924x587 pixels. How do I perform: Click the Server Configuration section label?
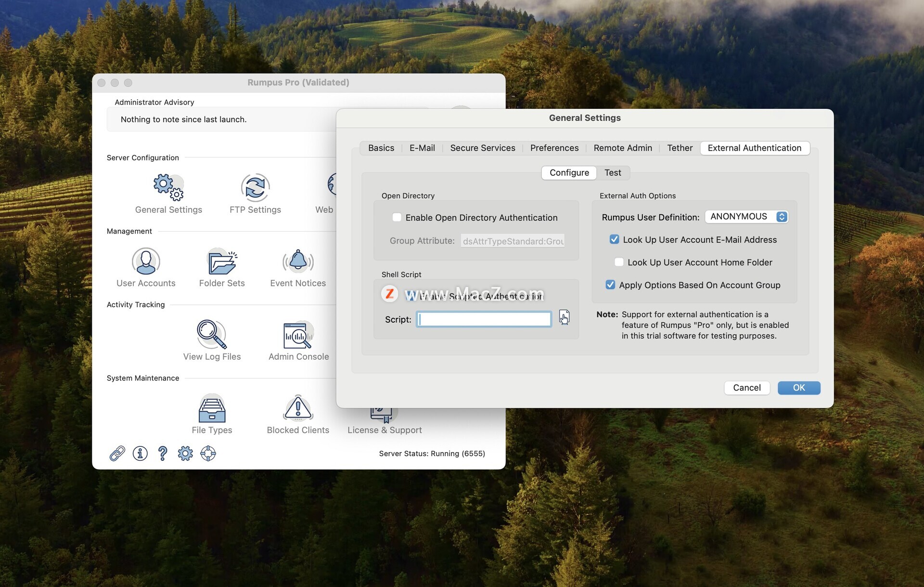click(x=142, y=158)
